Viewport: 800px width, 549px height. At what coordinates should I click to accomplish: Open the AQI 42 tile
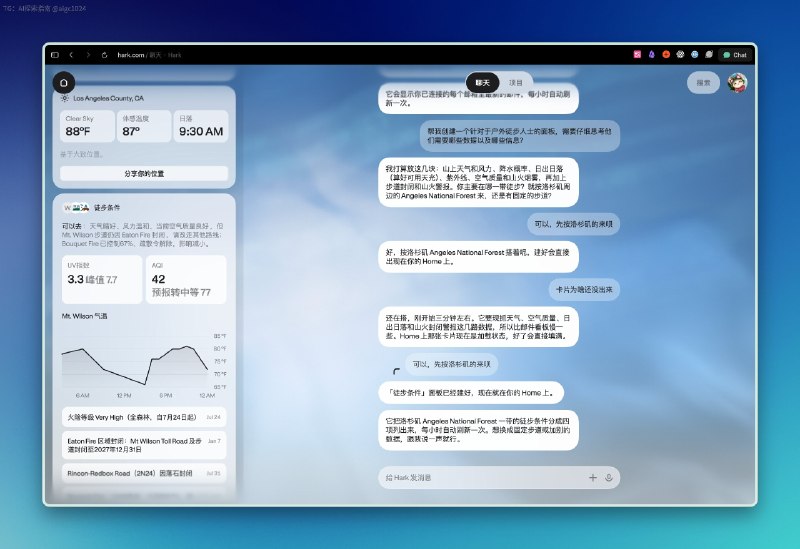tap(186, 280)
